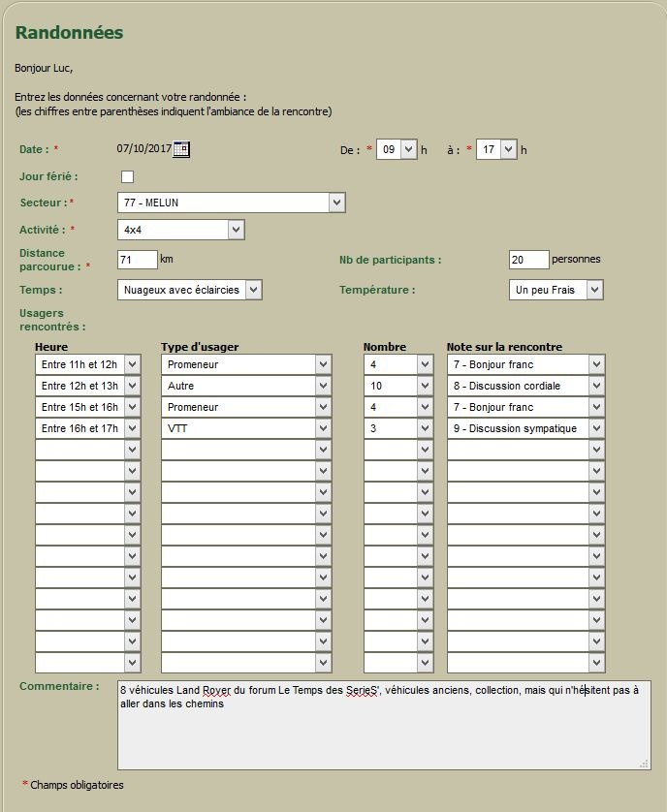This screenshot has height=812, width=667.
Task: Open the Entre 16h et 17h hour dropdown
Action: click(x=88, y=428)
